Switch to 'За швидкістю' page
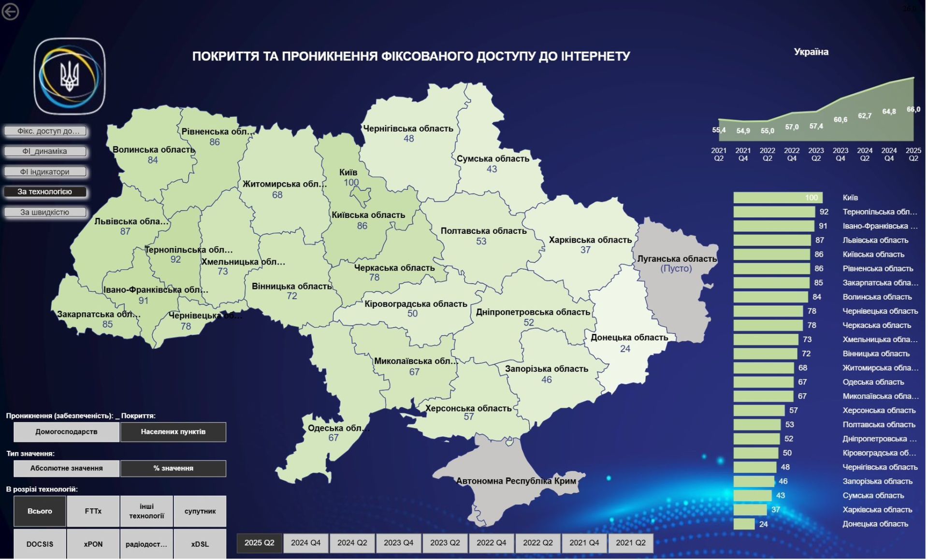928x560 pixels. 45,212
